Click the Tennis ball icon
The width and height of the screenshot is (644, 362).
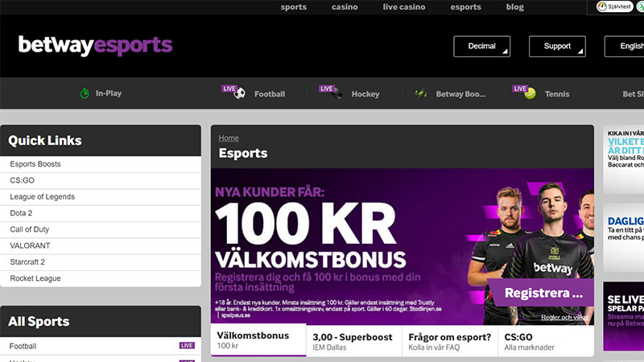[x=530, y=93]
